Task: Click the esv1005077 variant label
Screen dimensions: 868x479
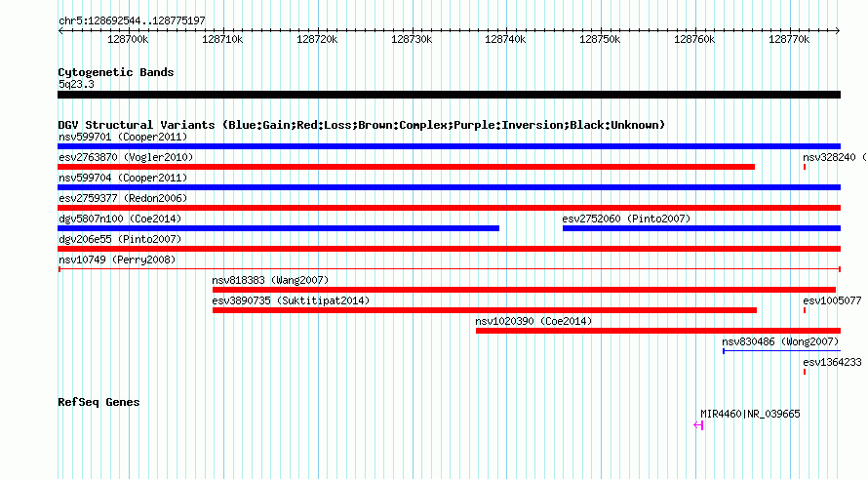Action: [832, 300]
